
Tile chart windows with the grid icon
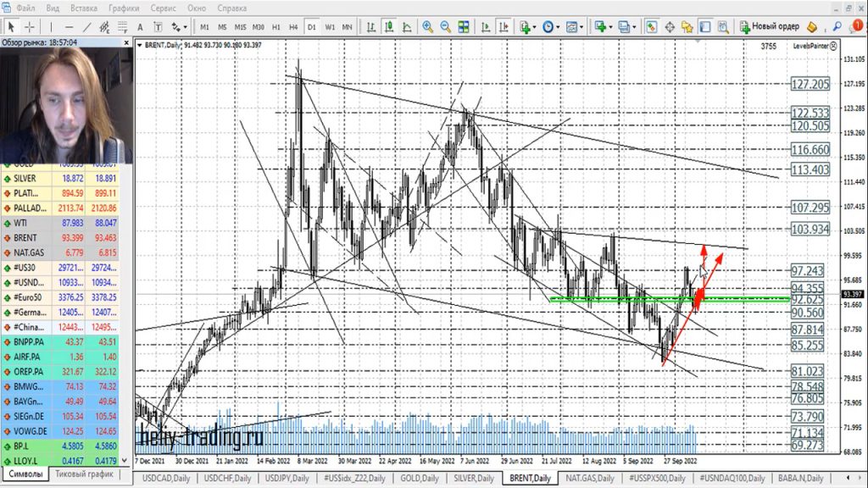(x=464, y=26)
